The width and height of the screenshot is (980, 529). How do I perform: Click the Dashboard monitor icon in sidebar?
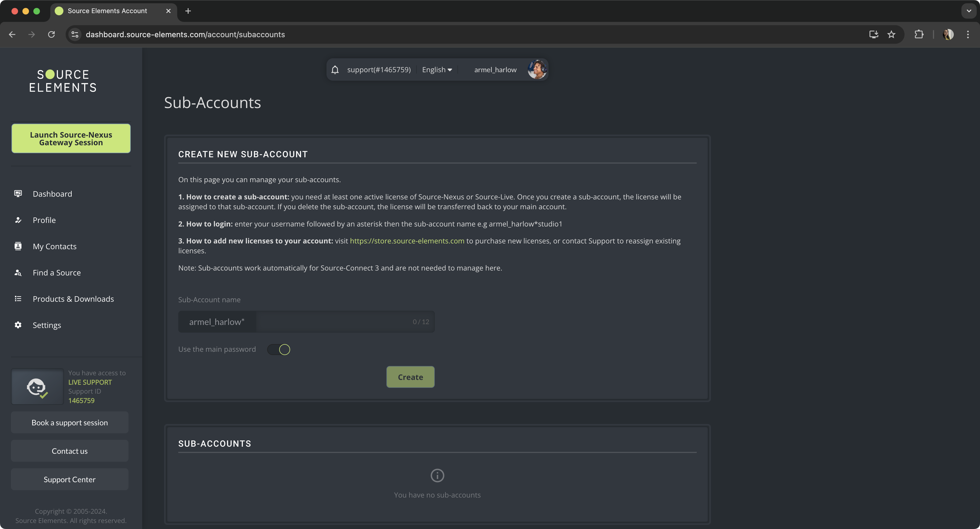point(18,194)
